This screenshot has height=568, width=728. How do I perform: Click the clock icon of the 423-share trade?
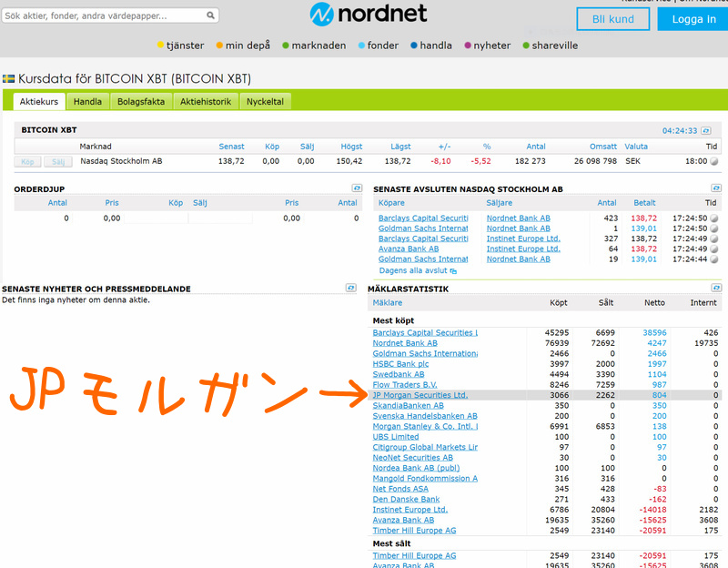(x=714, y=218)
